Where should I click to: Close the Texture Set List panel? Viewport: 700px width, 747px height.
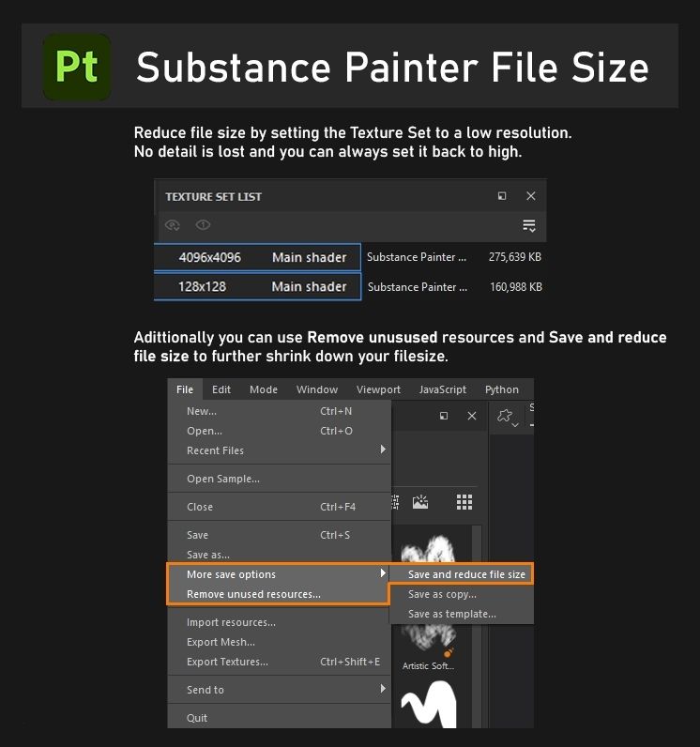point(531,196)
